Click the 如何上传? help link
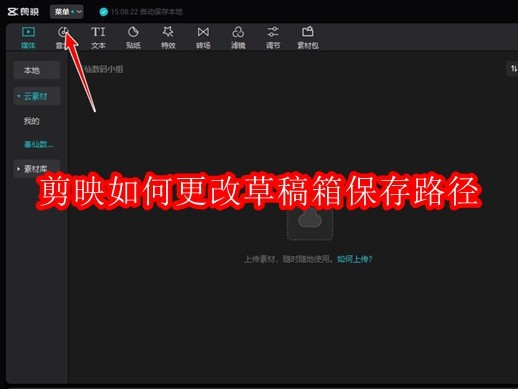Screen dimensions: 518x389 (354, 259)
